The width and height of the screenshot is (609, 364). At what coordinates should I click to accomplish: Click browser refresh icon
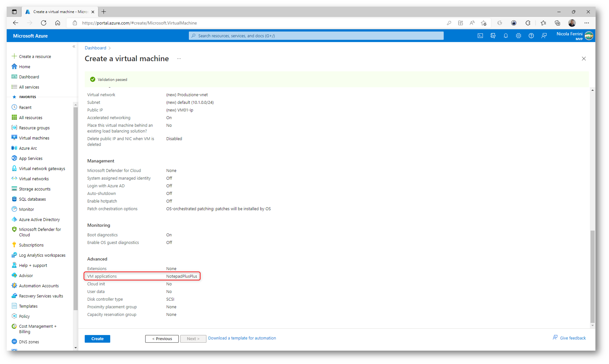click(44, 23)
